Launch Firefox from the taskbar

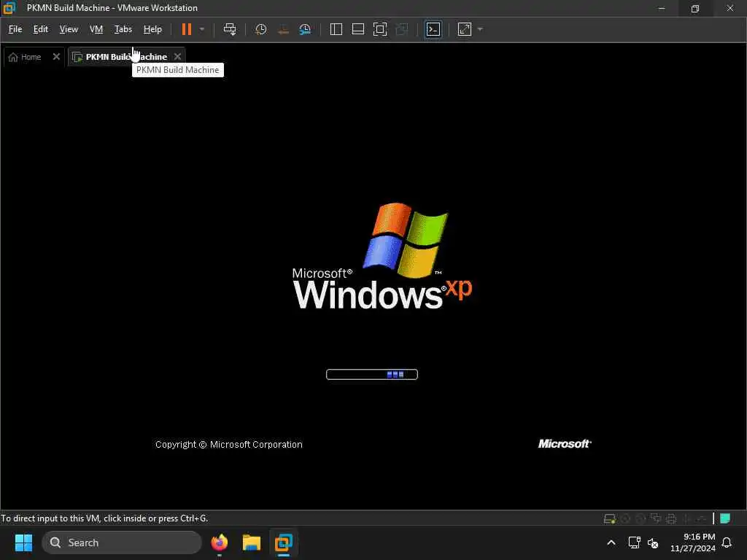[x=220, y=542]
